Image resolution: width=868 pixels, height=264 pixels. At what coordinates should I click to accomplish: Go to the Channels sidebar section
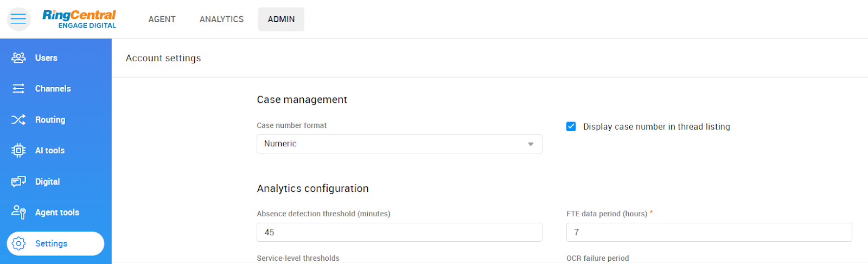pos(53,89)
